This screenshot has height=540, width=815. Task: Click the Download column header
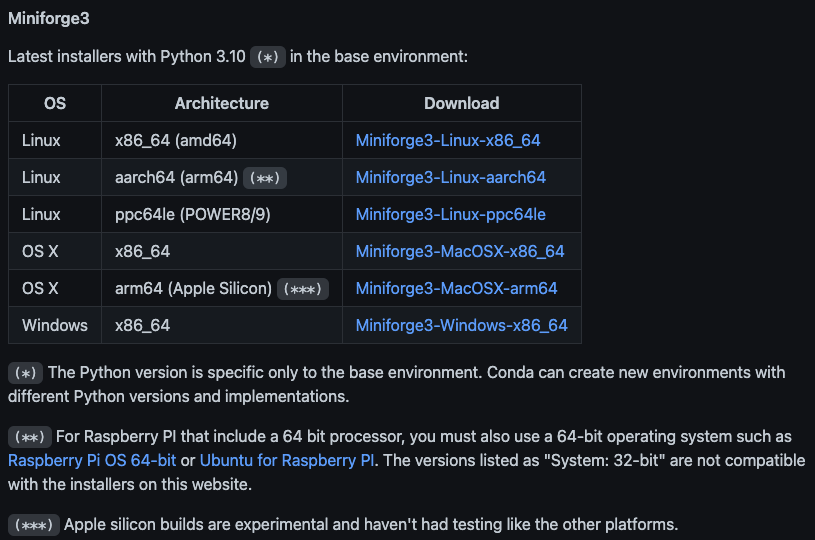point(461,103)
